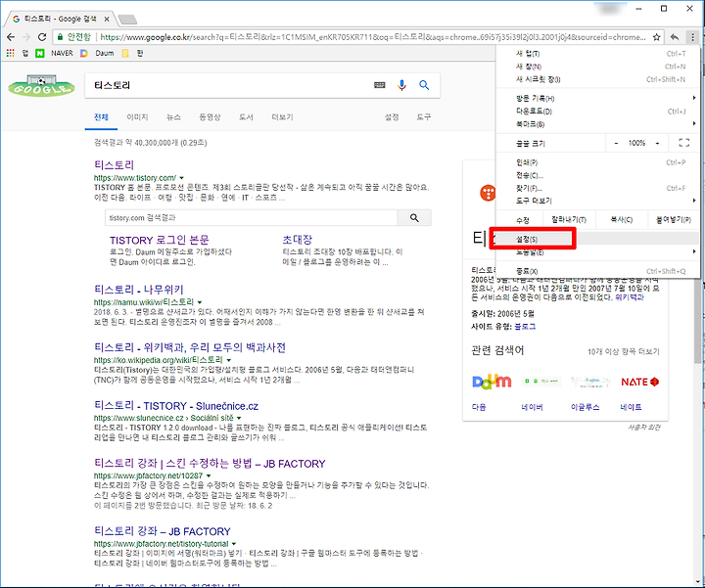The width and height of the screenshot is (705, 588).
Task: Click 10개 이상 항목 더보기 link
Action: click(x=623, y=351)
